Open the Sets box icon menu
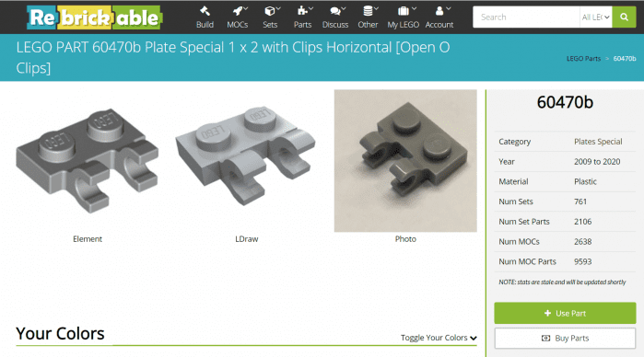644x357 pixels. click(x=270, y=17)
